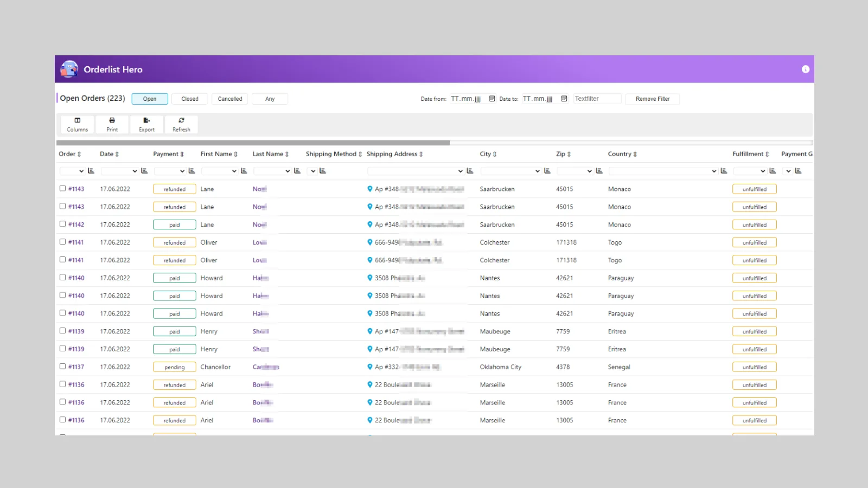Click pending badge on order #1137

click(x=175, y=367)
